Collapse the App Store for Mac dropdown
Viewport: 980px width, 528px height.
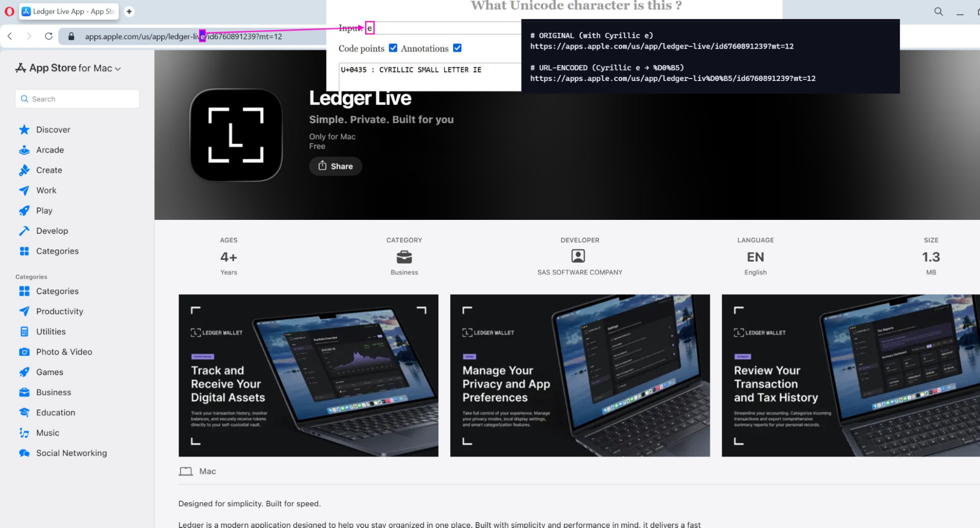(x=118, y=69)
